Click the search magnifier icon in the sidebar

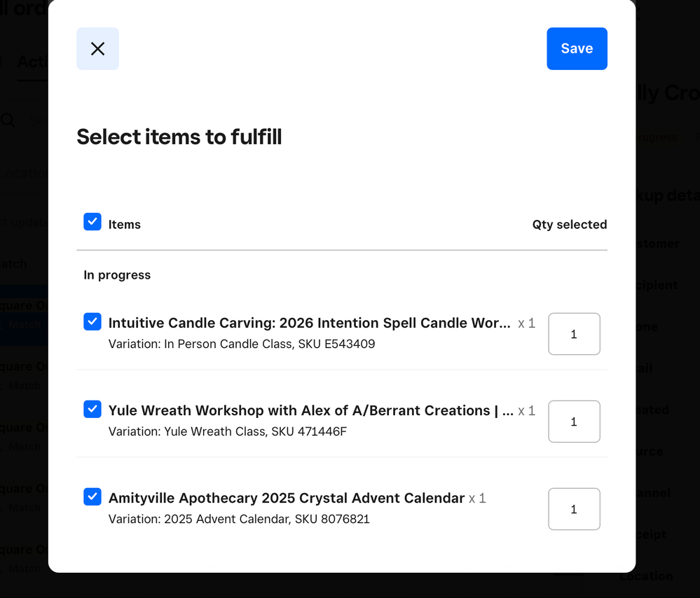8,120
